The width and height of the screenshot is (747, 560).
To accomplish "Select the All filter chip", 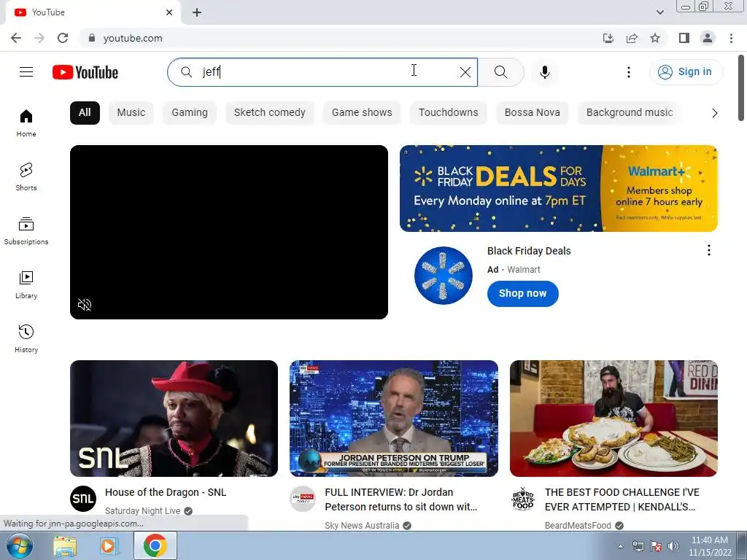I will pos(85,113).
